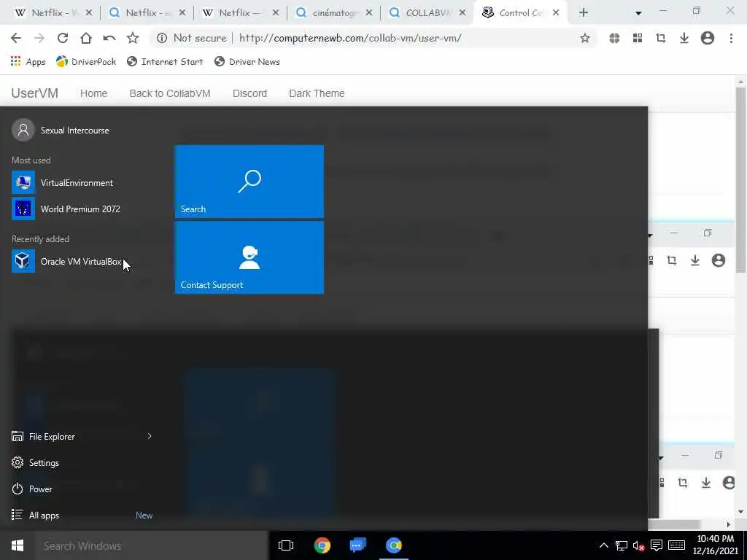
Task: Open Home in UserVM navbar
Action: [93, 93]
